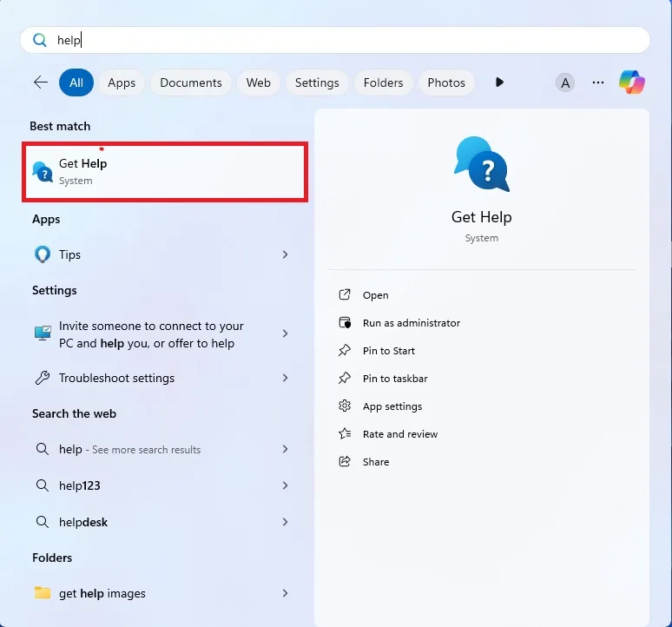Click the share icon beside Share
672x627 pixels.
[345, 462]
